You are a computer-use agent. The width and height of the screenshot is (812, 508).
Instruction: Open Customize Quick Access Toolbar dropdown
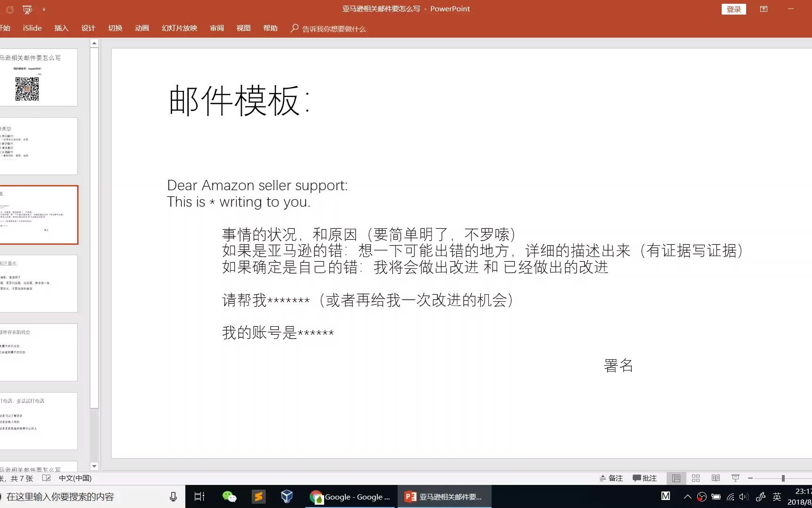coord(44,9)
